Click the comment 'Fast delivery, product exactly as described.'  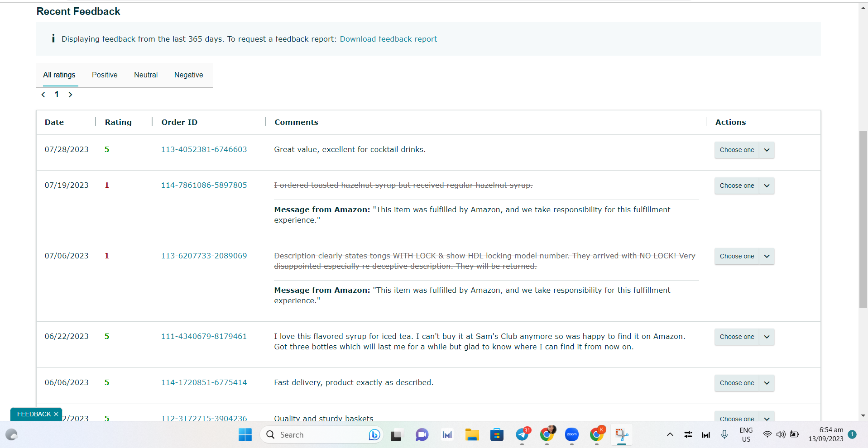(x=354, y=382)
